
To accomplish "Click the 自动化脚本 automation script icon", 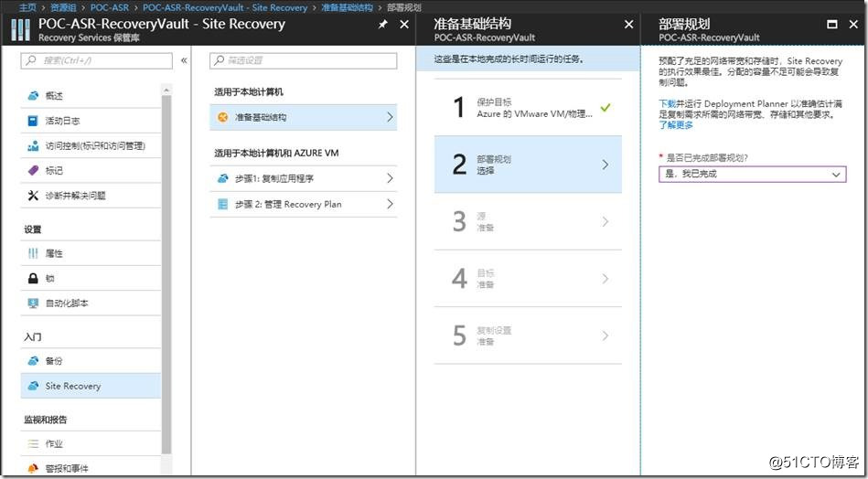I will tap(33, 303).
